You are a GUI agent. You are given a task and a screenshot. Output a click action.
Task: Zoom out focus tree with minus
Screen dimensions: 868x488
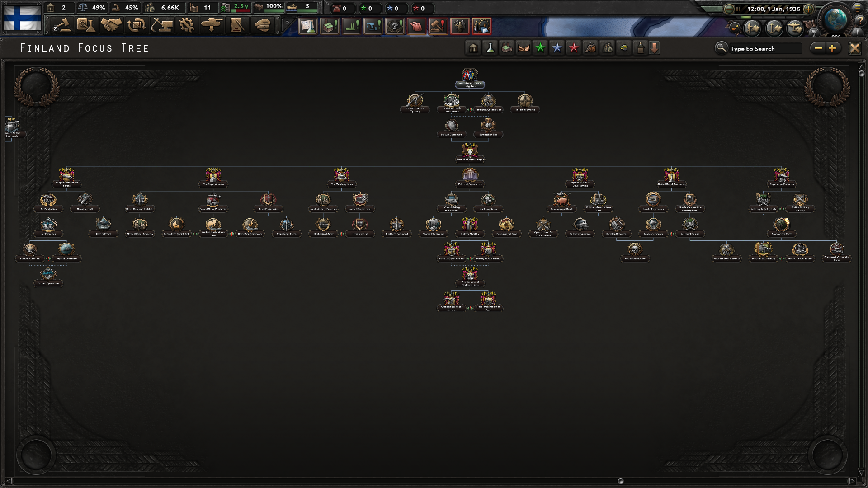pyautogui.click(x=818, y=48)
